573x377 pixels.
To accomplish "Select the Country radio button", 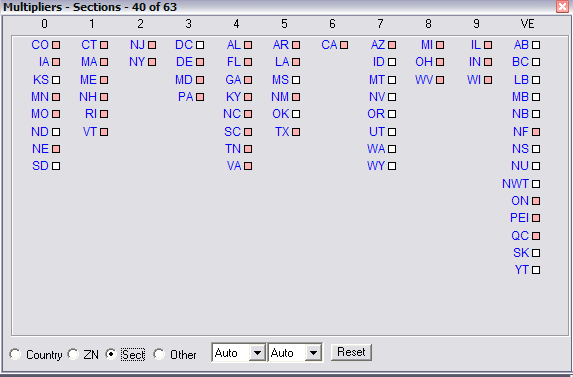I will pos(15,354).
